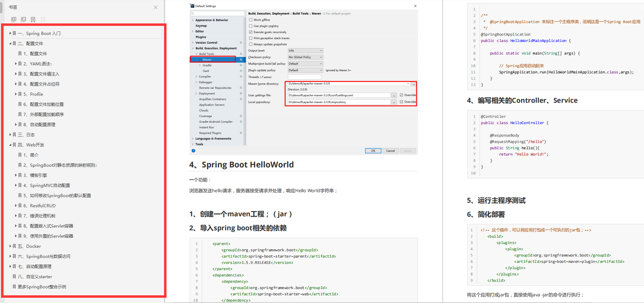The height and width of the screenshot is (303, 644).
Task: Click the greyed-out delete bookmark icon
Action: (x=43, y=20)
